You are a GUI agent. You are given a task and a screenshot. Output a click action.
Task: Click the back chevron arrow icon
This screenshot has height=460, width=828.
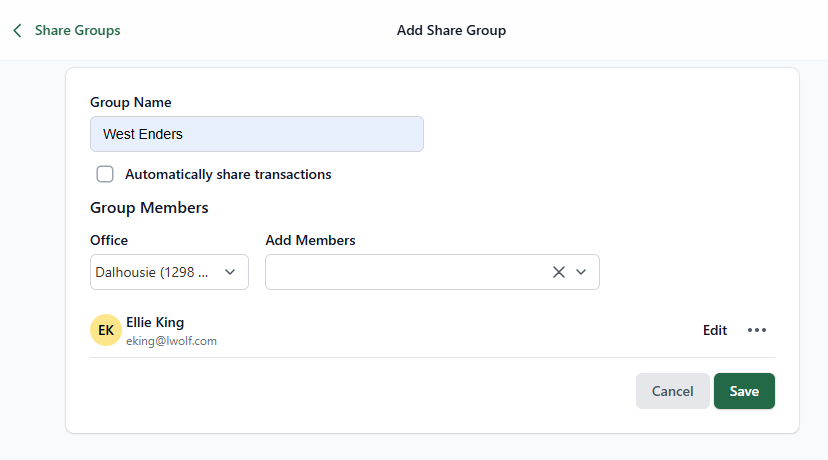[x=17, y=31]
